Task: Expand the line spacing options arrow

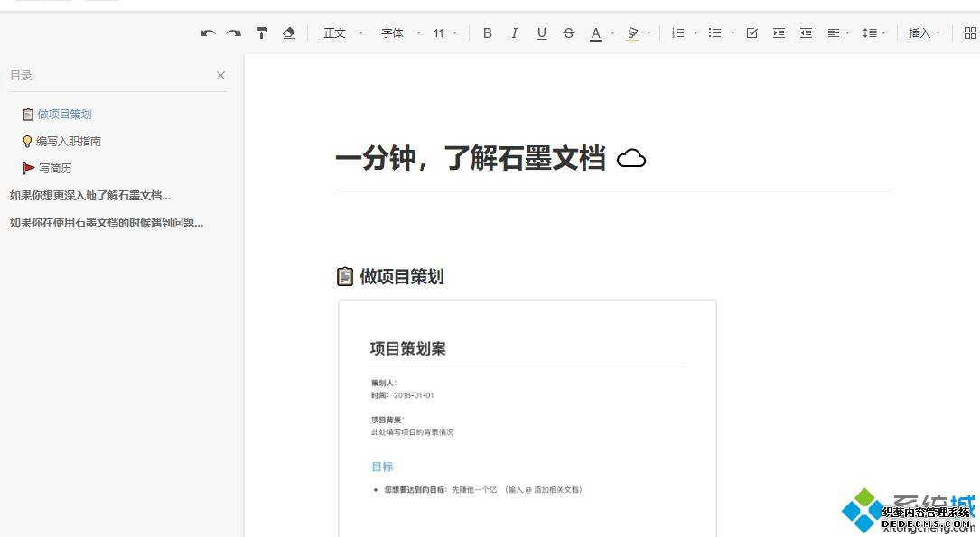Action: click(883, 33)
